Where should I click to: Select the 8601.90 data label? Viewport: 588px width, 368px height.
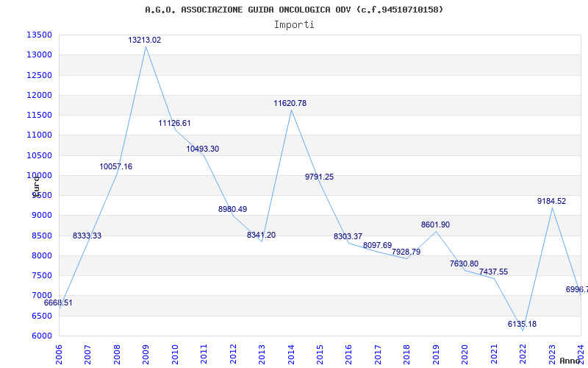tap(435, 225)
